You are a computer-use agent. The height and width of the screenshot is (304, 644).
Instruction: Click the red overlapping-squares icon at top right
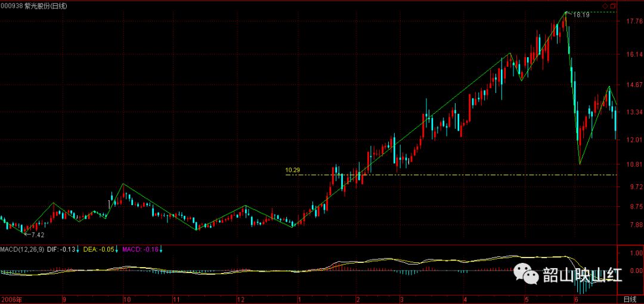coord(613,6)
